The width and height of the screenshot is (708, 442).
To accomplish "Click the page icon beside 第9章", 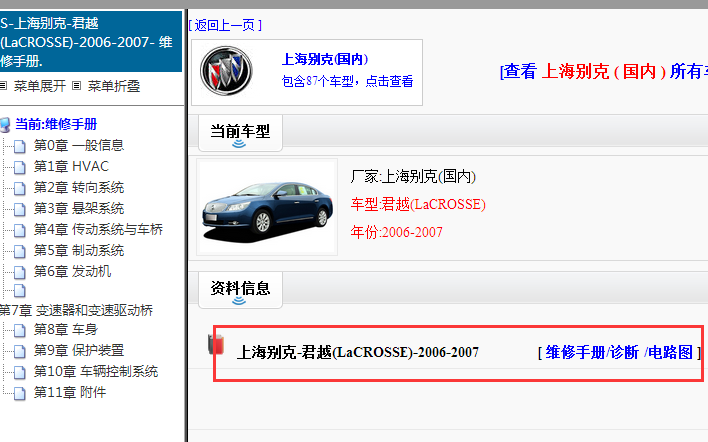I will (19, 351).
